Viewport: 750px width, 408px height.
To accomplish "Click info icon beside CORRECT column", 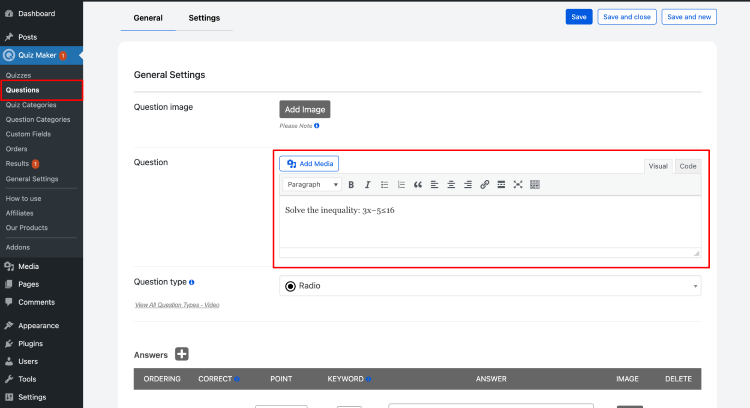I will point(237,379).
